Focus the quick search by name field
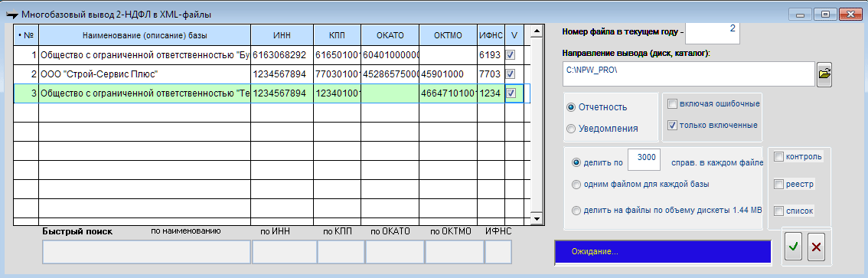This screenshot has width=868, height=278. [x=146, y=251]
